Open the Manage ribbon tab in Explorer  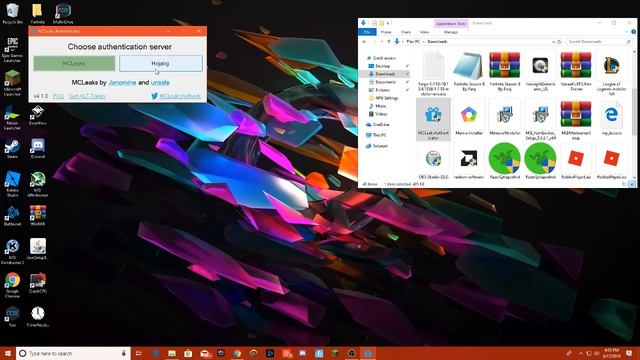pos(451,32)
